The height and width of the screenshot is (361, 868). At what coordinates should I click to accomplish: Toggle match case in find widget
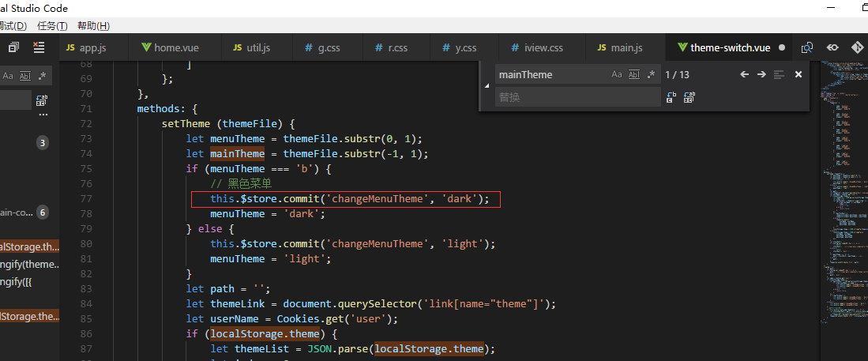tap(617, 74)
